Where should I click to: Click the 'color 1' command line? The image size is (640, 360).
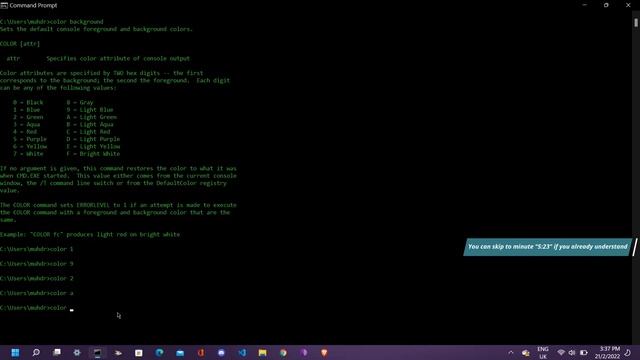click(x=37, y=249)
